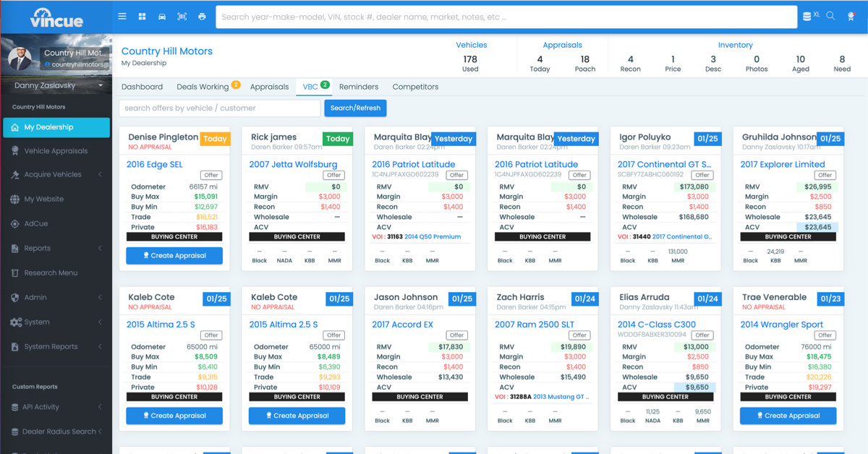
Task: Click the API Activity database icon
Action: [x=14, y=407]
